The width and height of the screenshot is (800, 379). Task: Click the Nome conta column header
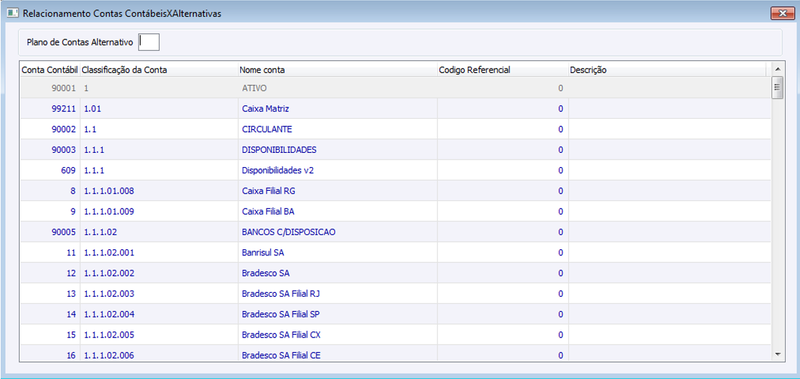(338, 70)
